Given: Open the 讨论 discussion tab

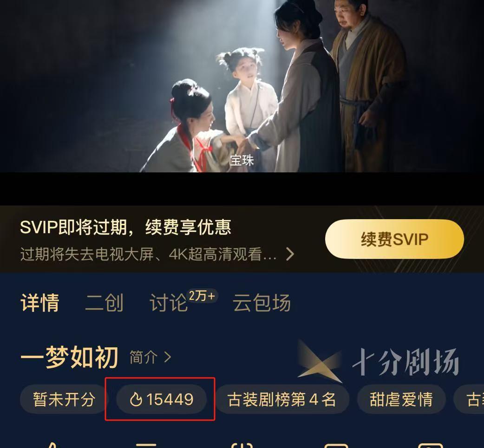Looking at the screenshot, I should (169, 303).
